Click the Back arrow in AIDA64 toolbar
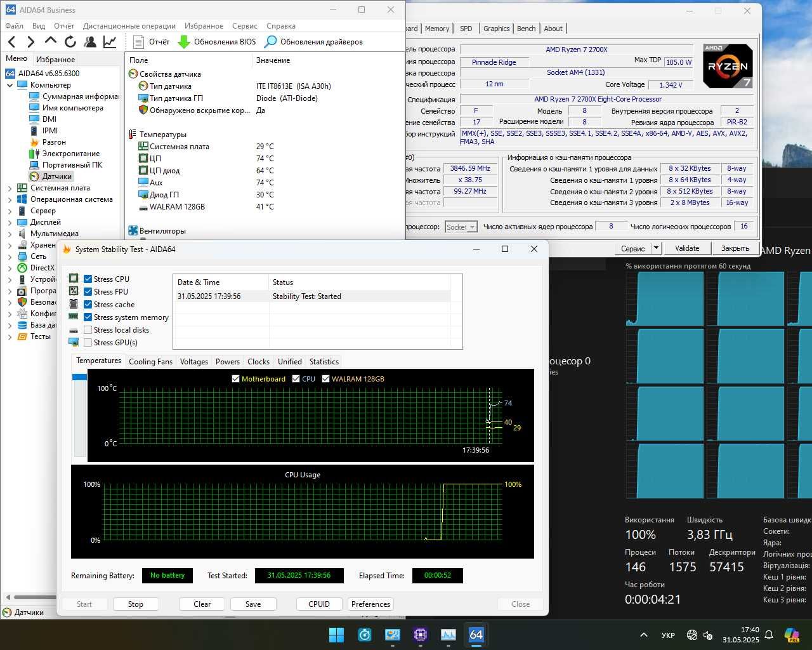This screenshot has width=812, height=650. [11, 42]
